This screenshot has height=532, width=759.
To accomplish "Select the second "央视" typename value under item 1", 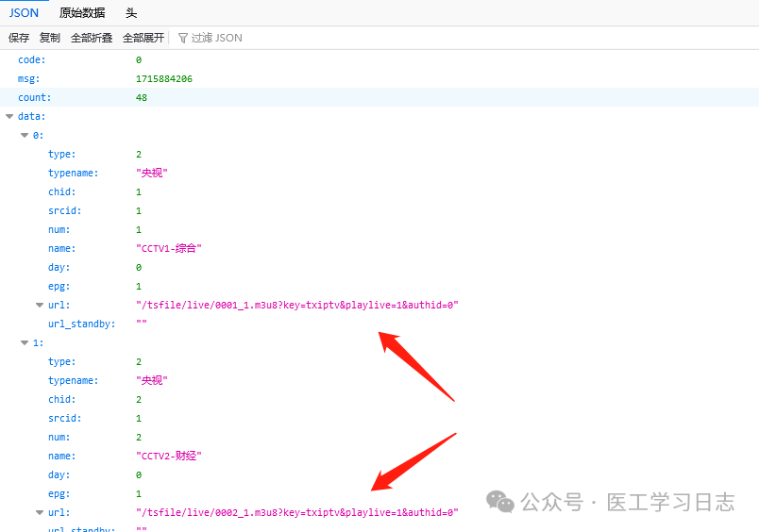I will (151, 381).
